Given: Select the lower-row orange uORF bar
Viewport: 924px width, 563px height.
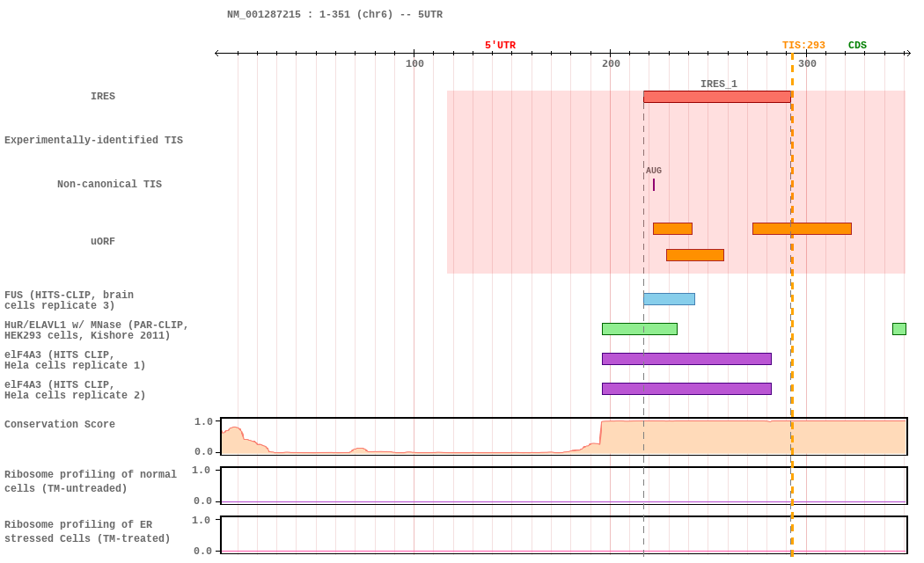Looking at the screenshot, I should pos(694,255).
